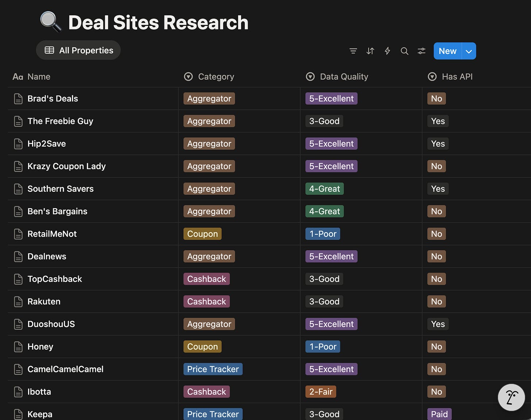Open the CamelCamelCamel row name

point(66,369)
